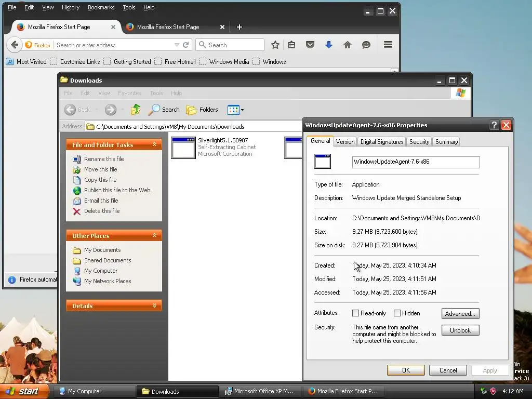Switch to the Version tab

coord(345,142)
